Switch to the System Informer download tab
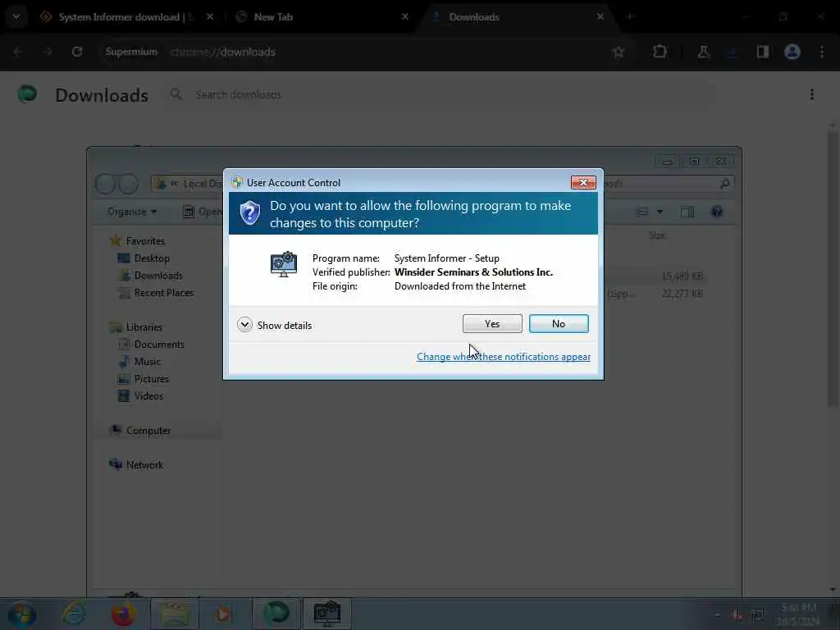The width and height of the screenshot is (840, 630). pos(126,17)
